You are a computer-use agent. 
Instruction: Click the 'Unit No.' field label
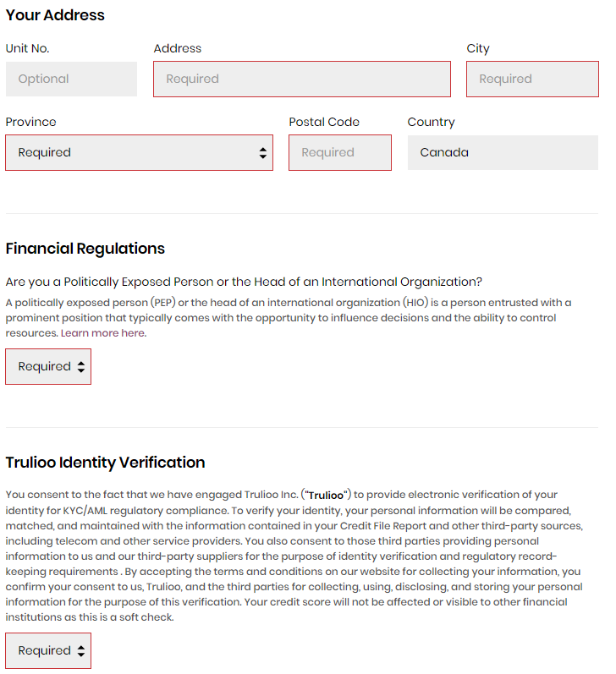coord(28,48)
